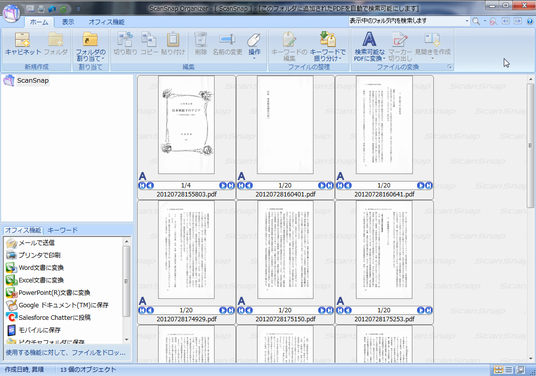Viewport: 536px width, 376px height.
Task: Go to previous page of 20120728160641.pdf
Action: tap(348, 185)
